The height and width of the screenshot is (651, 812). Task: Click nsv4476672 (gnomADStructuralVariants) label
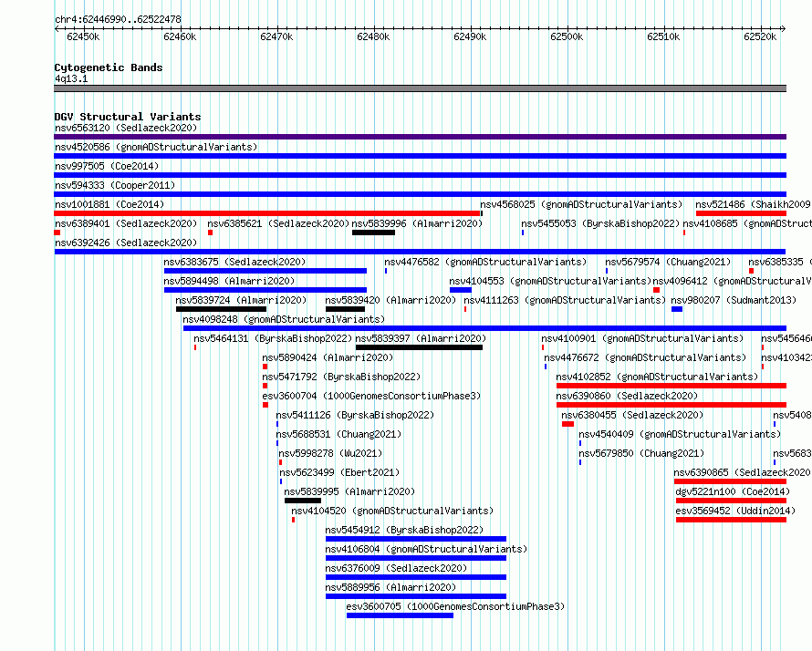[645, 357]
